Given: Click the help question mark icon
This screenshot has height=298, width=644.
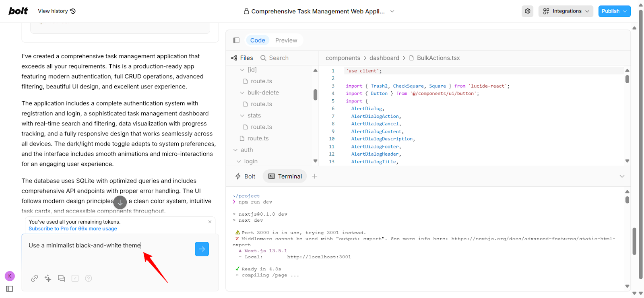Looking at the screenshot, I should pyautogui.click(x=89, y=278).
